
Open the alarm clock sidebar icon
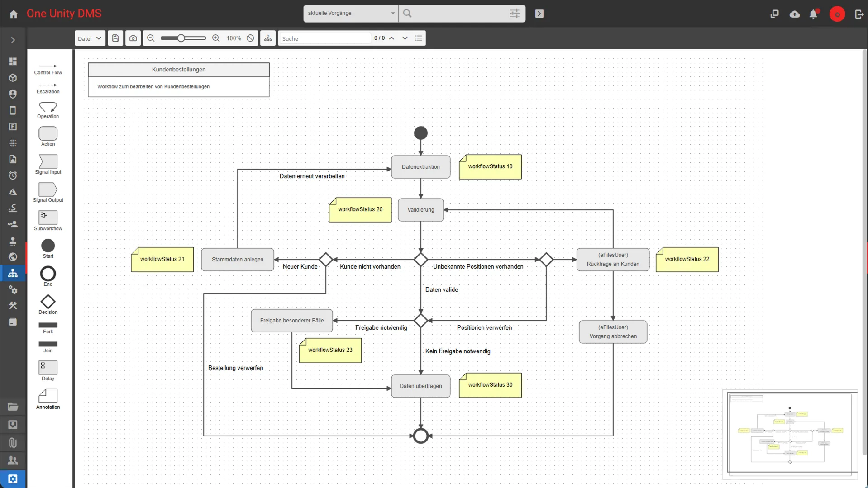[13, 175]
